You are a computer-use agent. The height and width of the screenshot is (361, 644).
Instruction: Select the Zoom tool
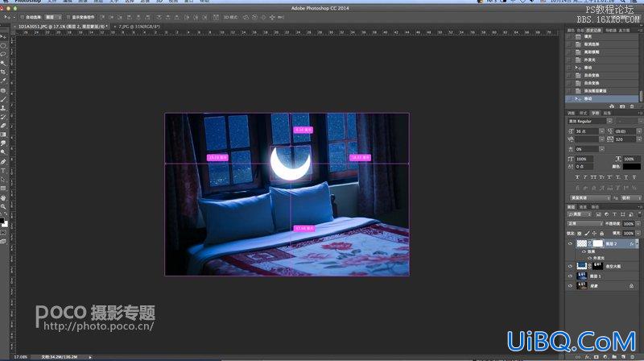coord(3,206)
